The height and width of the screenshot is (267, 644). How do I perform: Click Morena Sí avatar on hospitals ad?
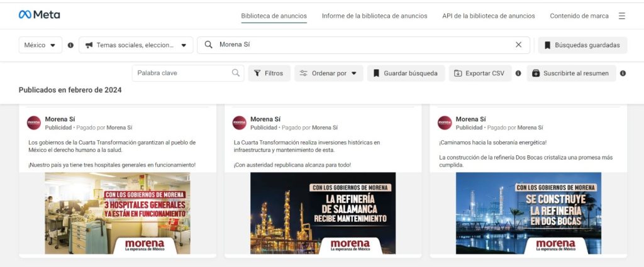34,123
